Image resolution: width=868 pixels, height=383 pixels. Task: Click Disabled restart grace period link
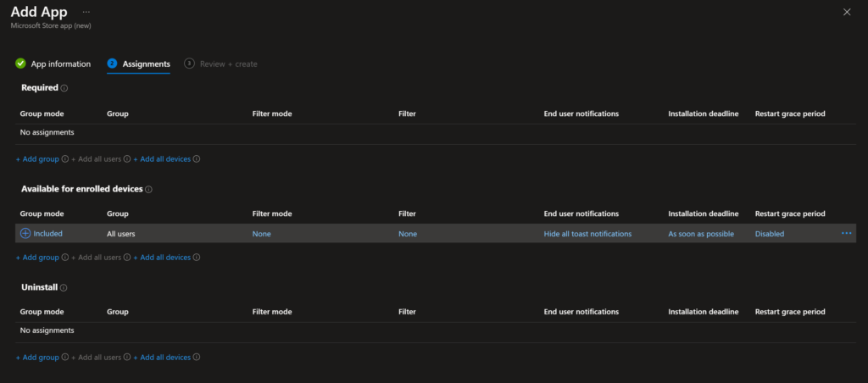pyautogui.click(x=770, y=234)
